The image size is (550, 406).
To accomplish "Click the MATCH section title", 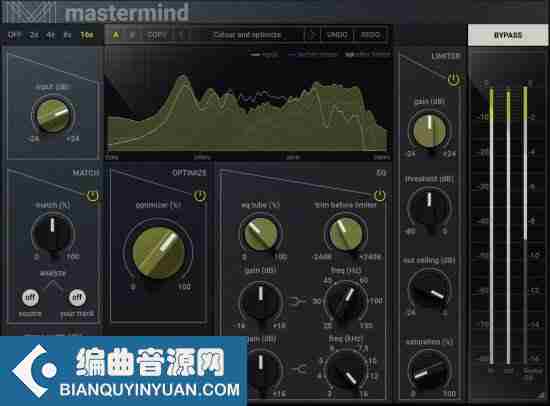I will pos(86,173).
